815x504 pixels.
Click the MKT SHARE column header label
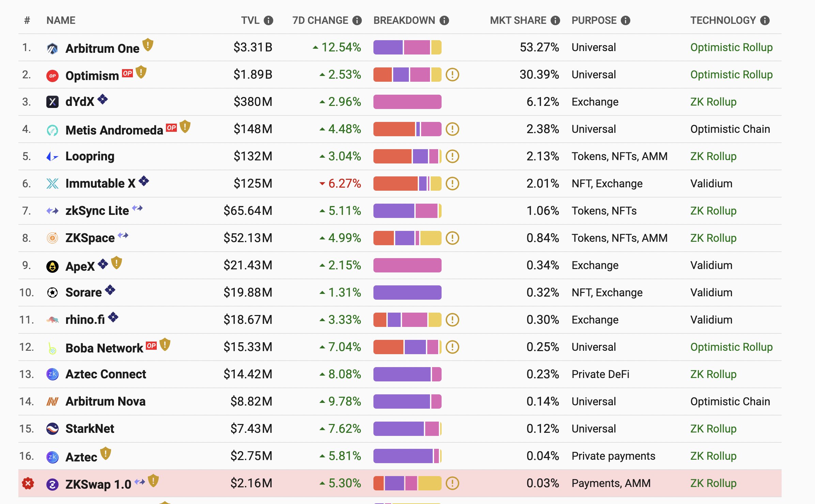(518, 20)
